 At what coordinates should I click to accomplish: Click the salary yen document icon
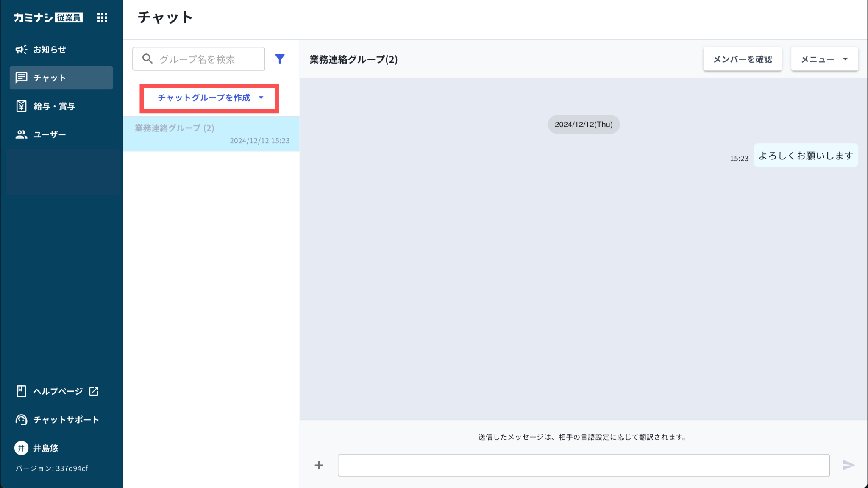click(21, 106)
